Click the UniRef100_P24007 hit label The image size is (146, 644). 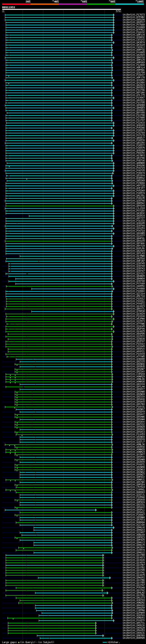click(133, 75)
